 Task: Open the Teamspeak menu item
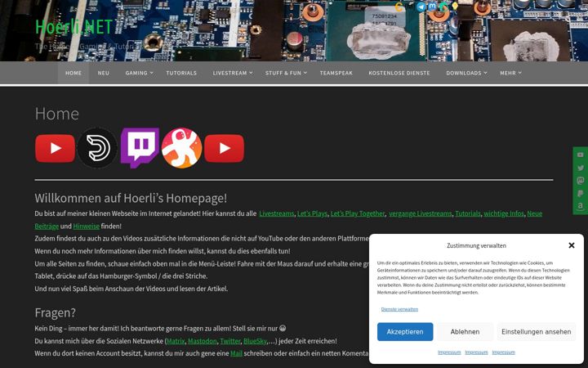336,73
